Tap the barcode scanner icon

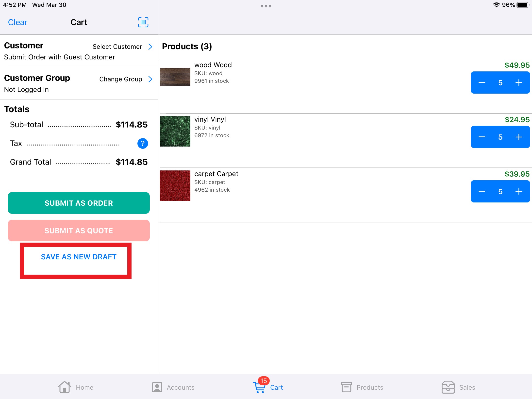tap(143, 22)
